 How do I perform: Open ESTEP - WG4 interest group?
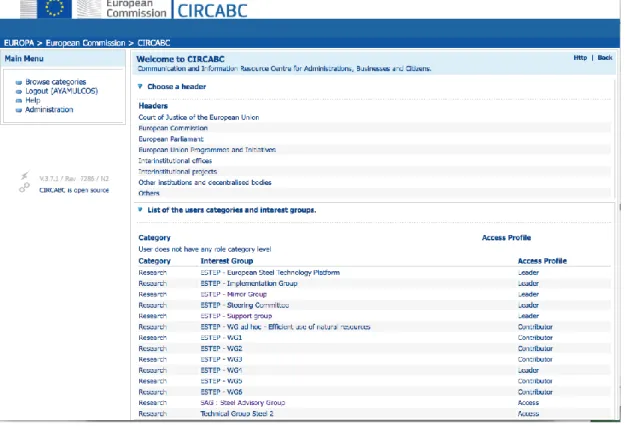221,370
